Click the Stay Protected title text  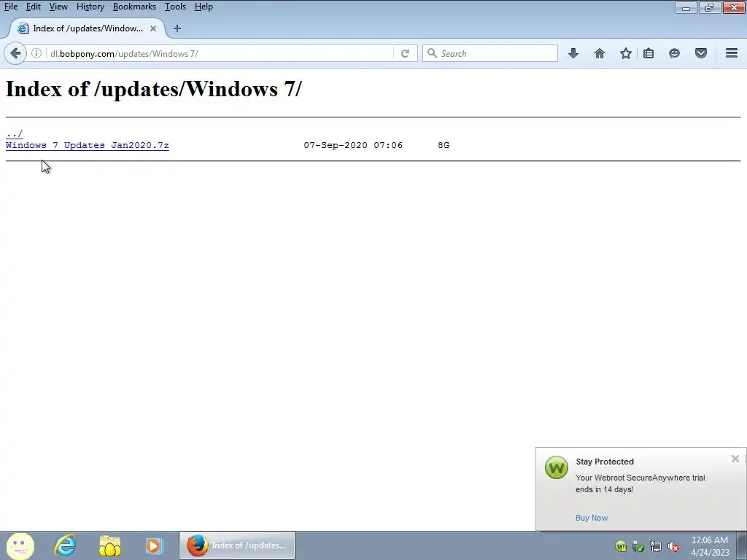click(605, 462)
